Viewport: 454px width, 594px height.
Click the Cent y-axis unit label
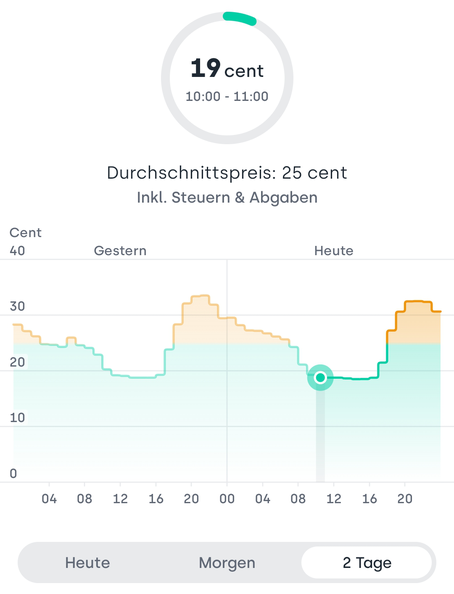[x=25, y=233]
